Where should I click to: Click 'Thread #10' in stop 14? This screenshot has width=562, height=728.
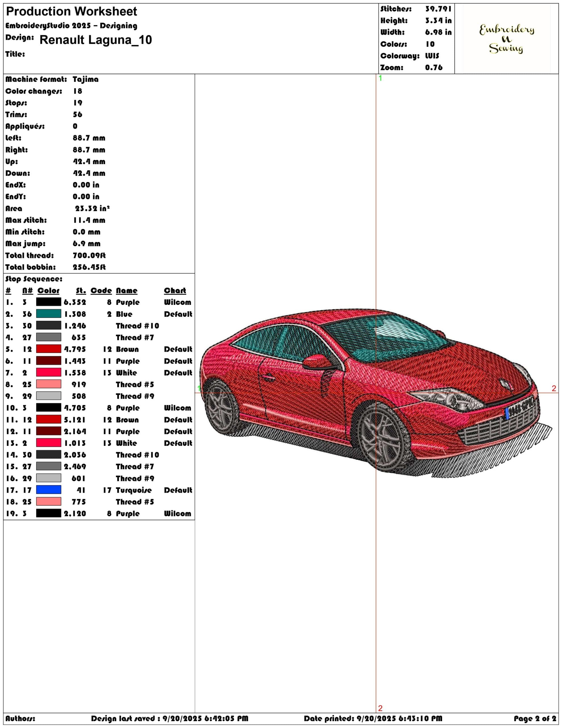click(138, 455)
